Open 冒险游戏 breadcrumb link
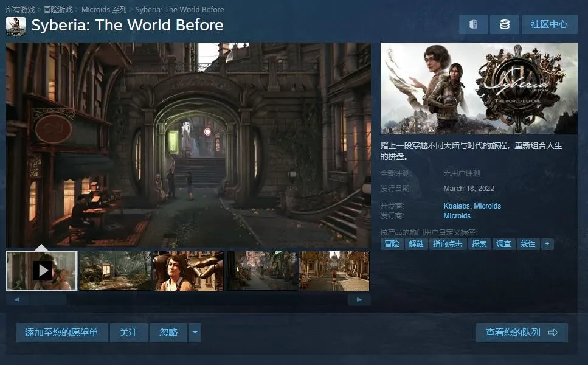 pyautogui.click(x=58, y=9)
